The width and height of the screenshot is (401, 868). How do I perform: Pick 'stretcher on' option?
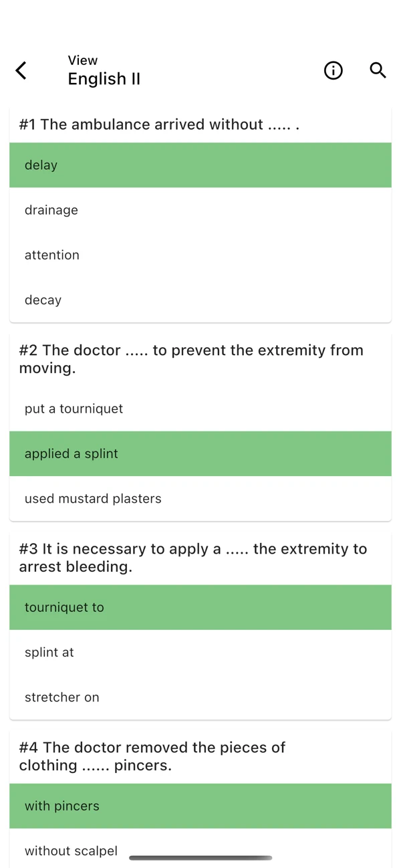click(200, 697)
